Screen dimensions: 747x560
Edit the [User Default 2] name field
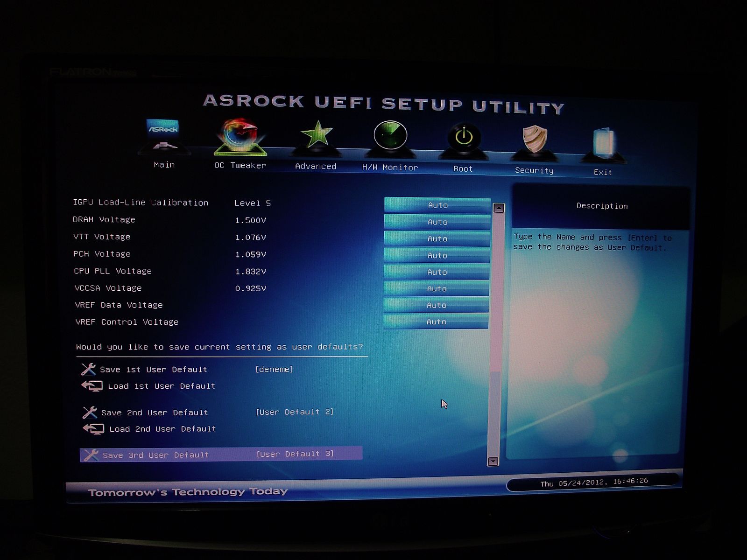pyautogui.click(x=295, y=412)
